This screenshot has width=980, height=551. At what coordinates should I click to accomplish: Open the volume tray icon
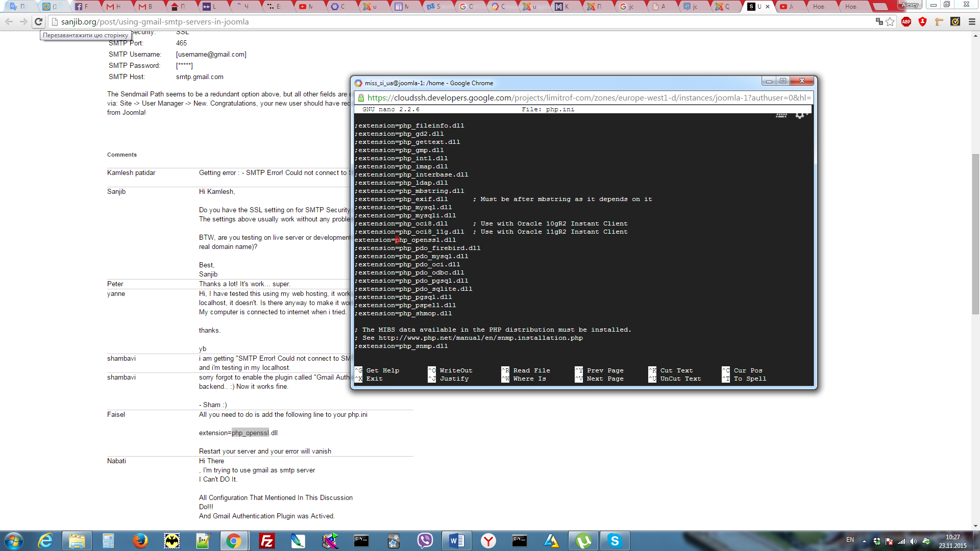pos(913,541)
